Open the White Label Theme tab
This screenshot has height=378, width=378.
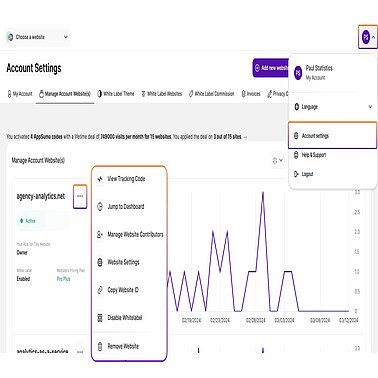point(116,94)
